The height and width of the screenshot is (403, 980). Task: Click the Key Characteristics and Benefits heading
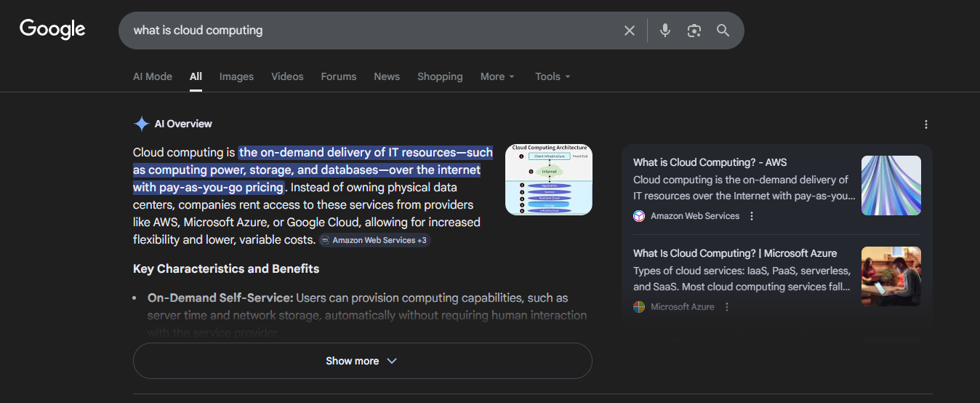point(226,268)
